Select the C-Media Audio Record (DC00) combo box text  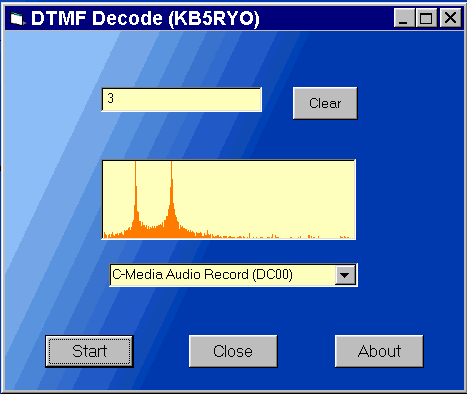coord(202,275)
